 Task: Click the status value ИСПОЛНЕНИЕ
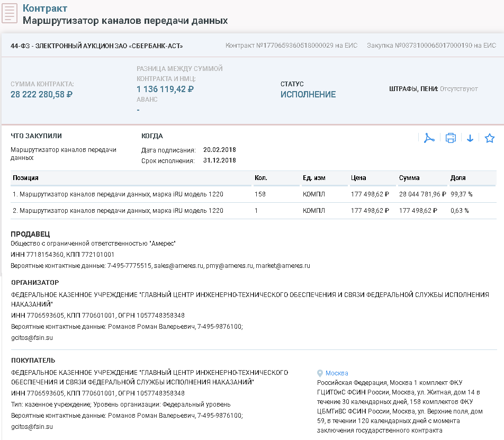pos(308,94)
